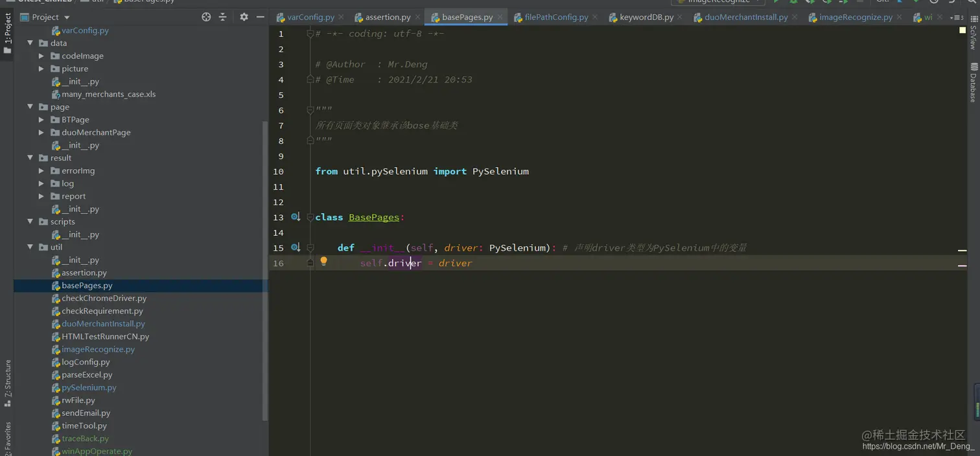Collapse the result folder
The height and width of the screenshot is (456, 980).
30,158
